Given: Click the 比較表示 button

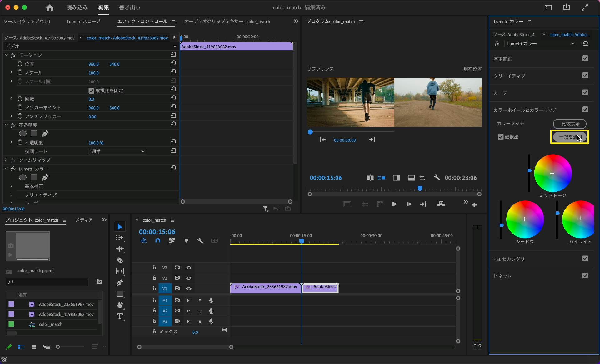Looking at the screenshot, I should click(570, 124).
